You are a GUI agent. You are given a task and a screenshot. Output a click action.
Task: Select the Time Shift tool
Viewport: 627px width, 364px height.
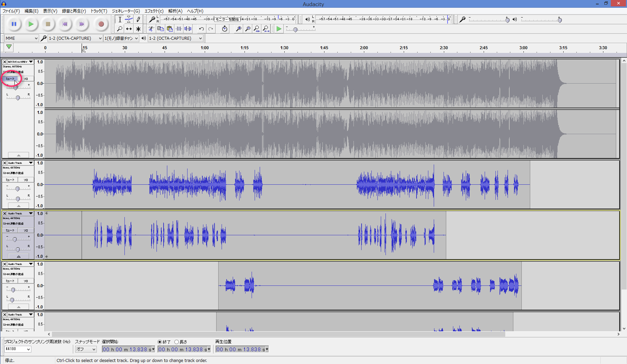pos(129,29)
